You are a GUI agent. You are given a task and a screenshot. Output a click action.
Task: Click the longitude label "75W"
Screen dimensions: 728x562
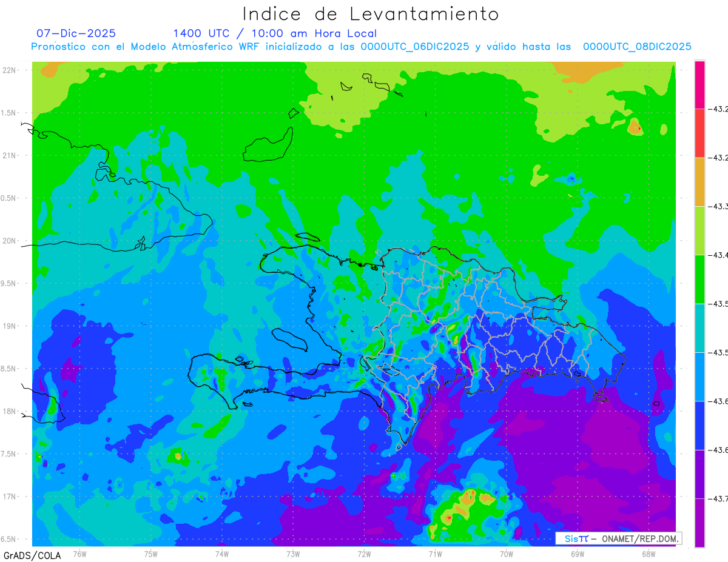(x=151, y=553)
